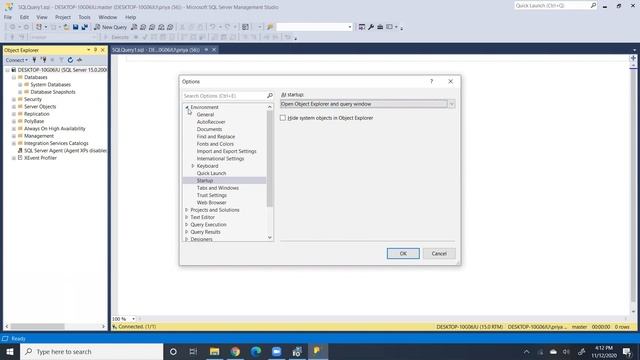640x360 pixels.
Task: Open the Window menu
Action: (108, 17)
